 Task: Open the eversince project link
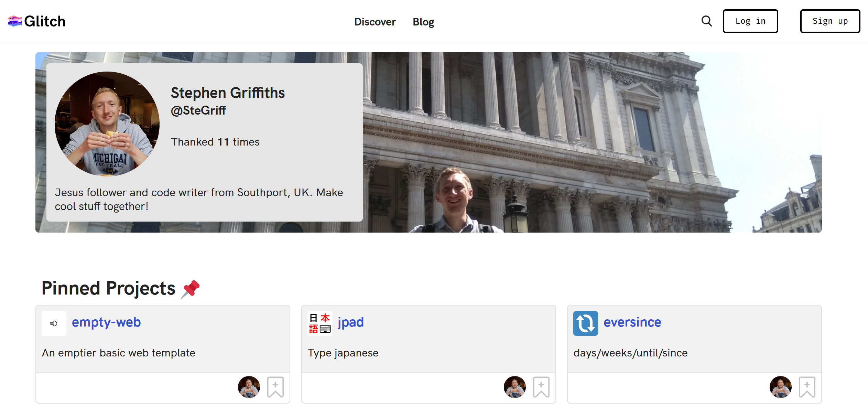[632, 322]
